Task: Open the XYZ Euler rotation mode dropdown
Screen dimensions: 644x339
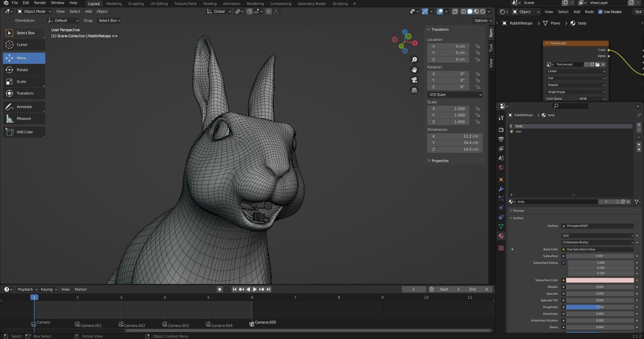Action: (x=455, y=95)
